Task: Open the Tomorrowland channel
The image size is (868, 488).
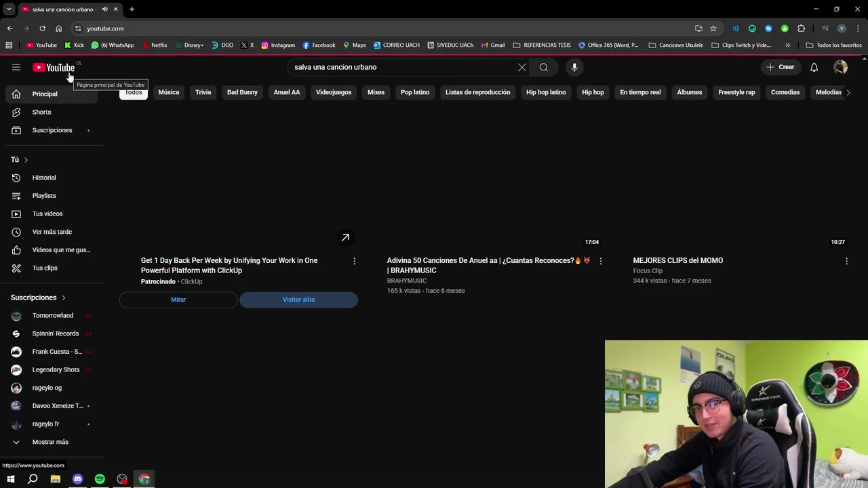Action: point(52,316)
